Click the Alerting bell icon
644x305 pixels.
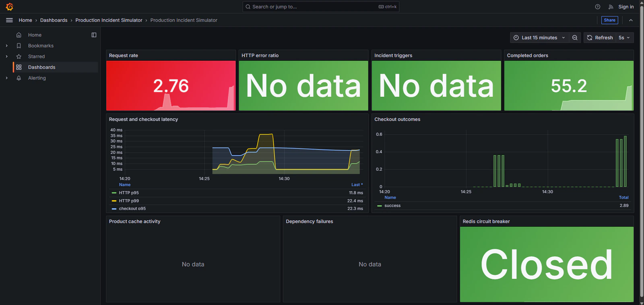pos(19,78)
